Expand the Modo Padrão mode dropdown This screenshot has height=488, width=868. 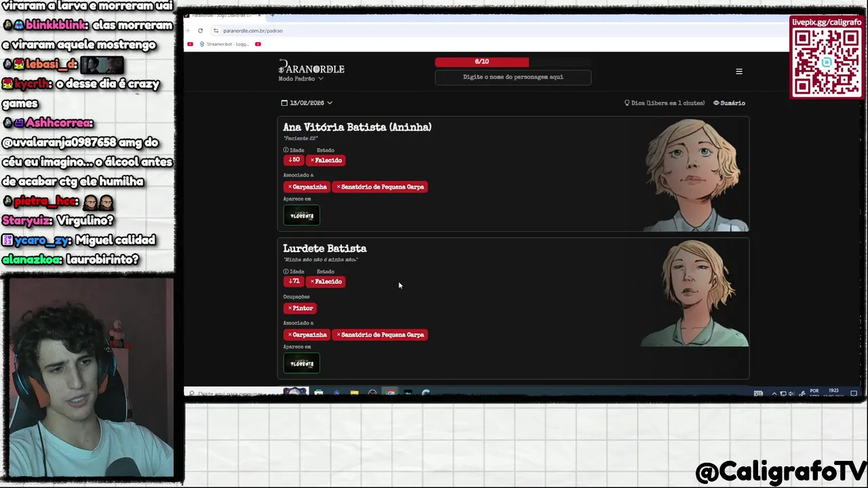pyautogui.click(x=300, y=79)
